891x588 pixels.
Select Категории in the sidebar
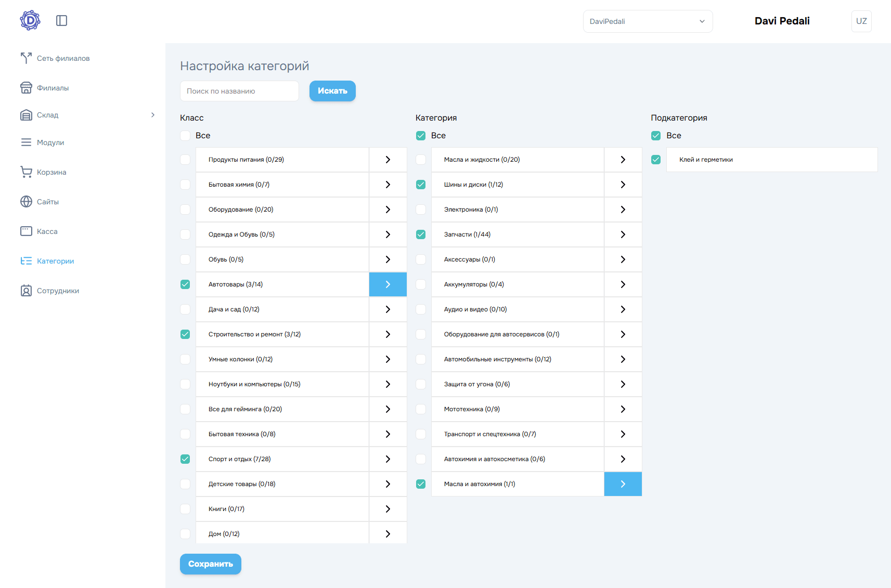point(55,261)
